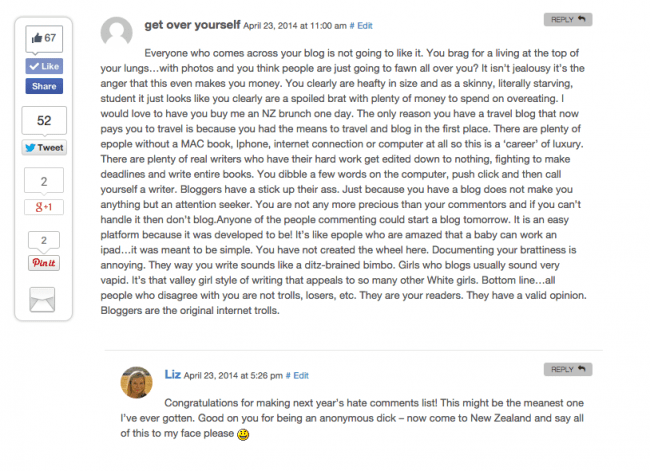Click the Facebook Like button

pyautogui.click(x=44, y=67)
